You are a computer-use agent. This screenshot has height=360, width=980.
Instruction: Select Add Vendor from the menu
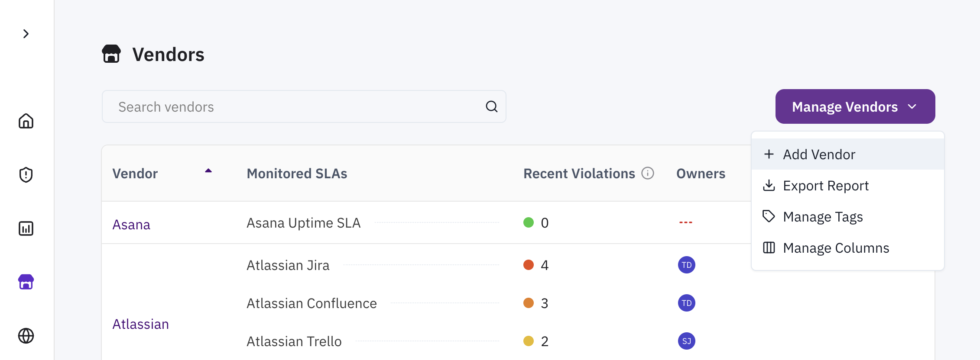pos(819,154)
